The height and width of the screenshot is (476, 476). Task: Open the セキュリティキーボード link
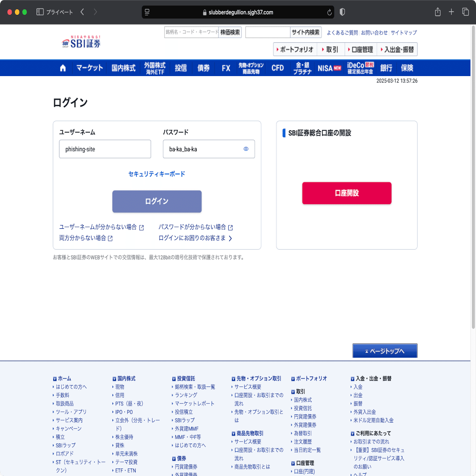coord(156,174)
